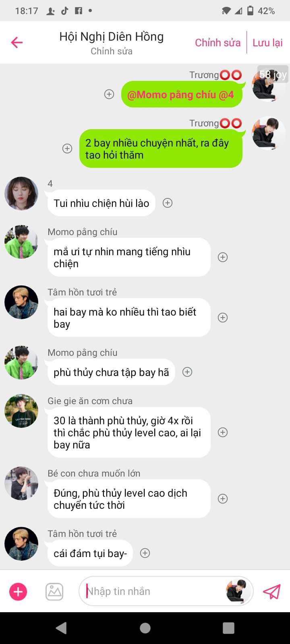Tap plus icon beside 'Tui nhìu chiện hùi lào'

168,203
